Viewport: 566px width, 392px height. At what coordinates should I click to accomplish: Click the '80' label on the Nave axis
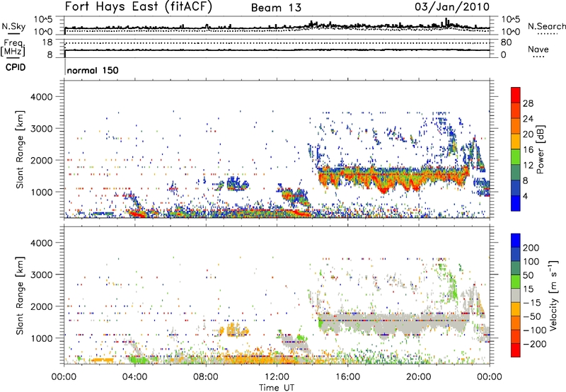[x=507, y=42]
